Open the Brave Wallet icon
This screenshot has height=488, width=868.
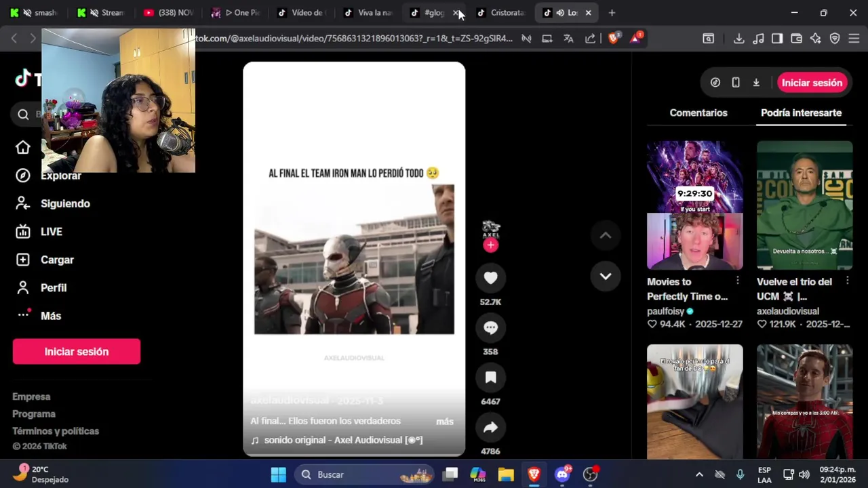(x=796, y=39)
